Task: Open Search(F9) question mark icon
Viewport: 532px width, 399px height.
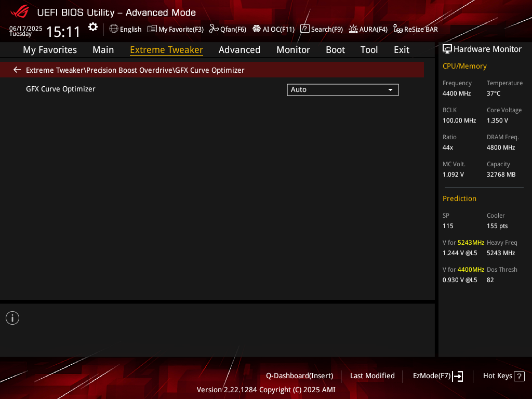Action: [x=304, y=29]
